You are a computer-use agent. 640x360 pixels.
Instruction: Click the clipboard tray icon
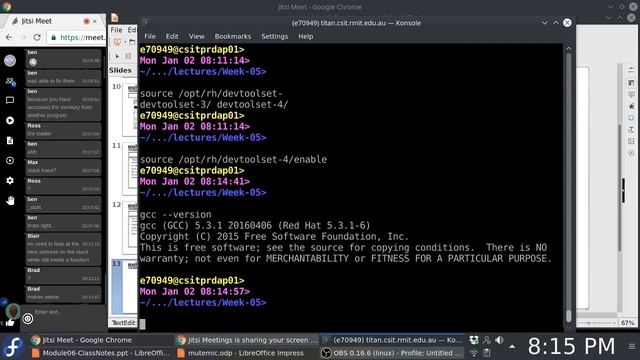(x=487, y=353)
